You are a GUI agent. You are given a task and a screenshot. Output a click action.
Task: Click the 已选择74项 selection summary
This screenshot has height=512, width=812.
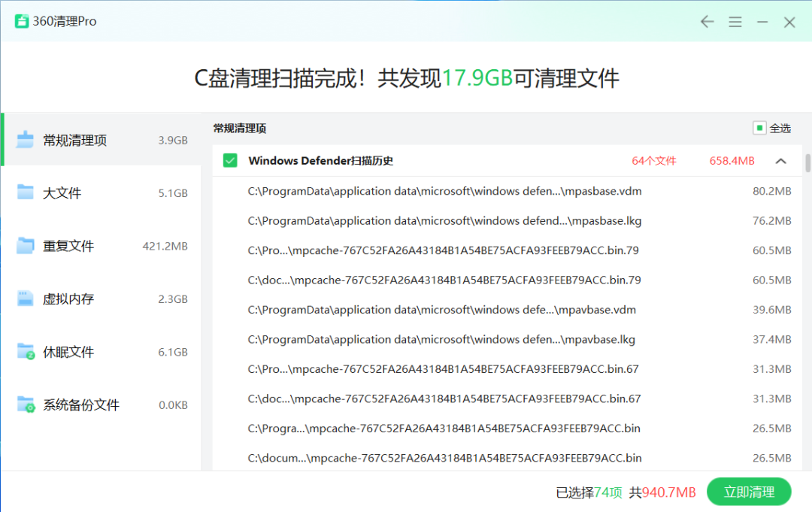tap(589, 492)
